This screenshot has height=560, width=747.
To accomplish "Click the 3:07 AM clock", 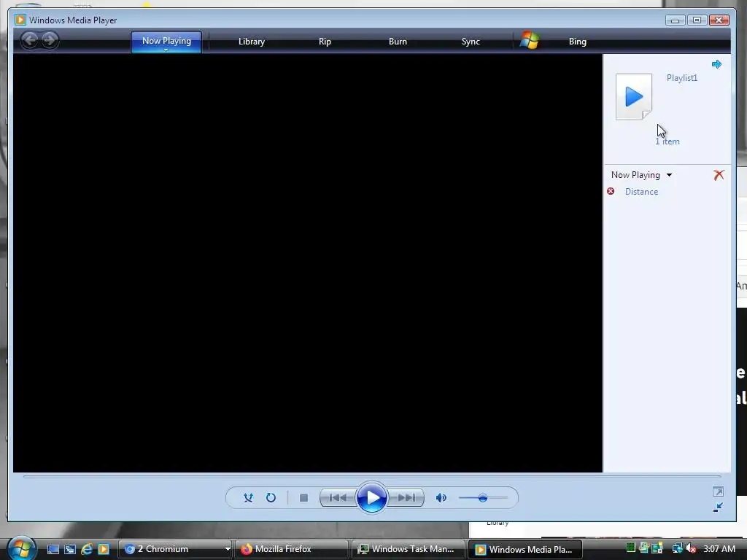I will [719, 548].
